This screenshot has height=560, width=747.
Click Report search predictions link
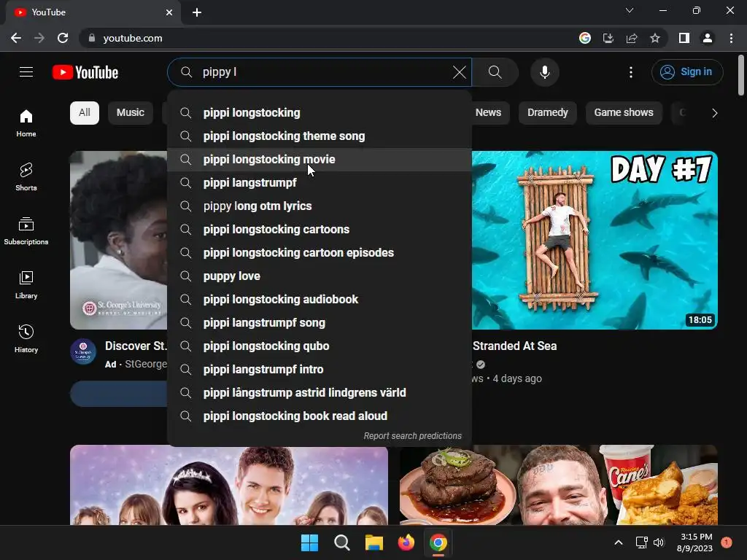(413, 436)
